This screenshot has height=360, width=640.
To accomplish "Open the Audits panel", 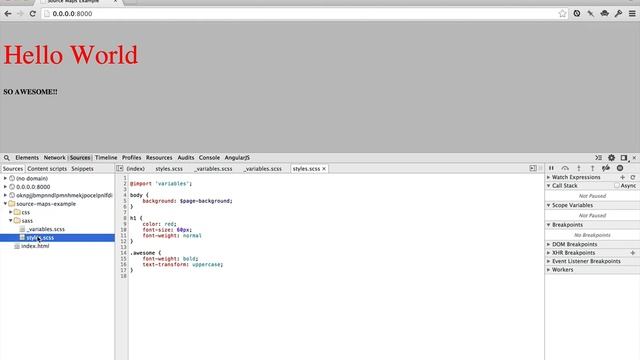I will click(186, 158).
